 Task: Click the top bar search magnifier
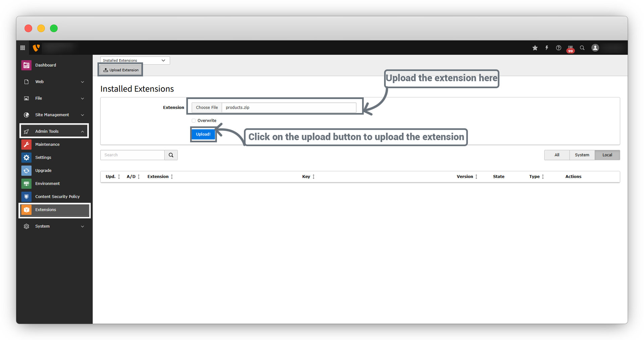(582, 48)
